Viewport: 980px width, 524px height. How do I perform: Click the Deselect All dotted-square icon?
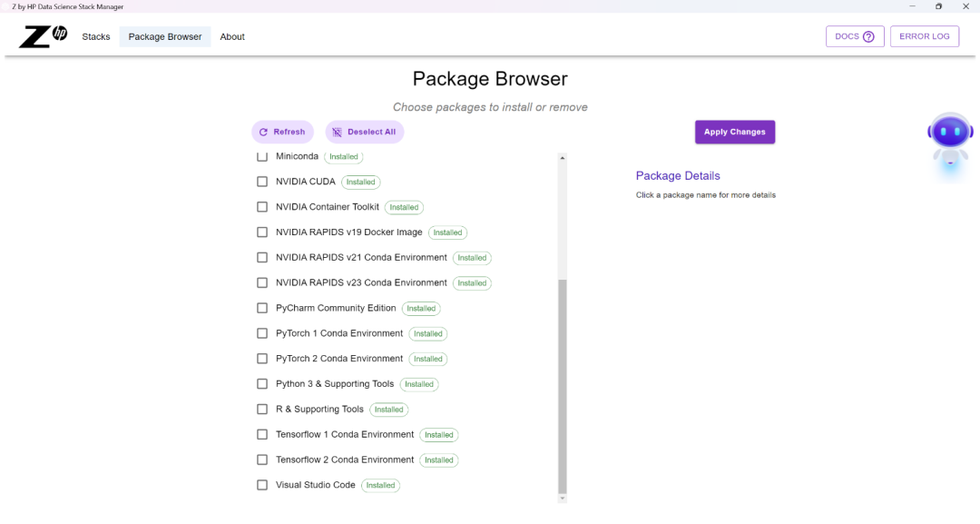[337, 132]
